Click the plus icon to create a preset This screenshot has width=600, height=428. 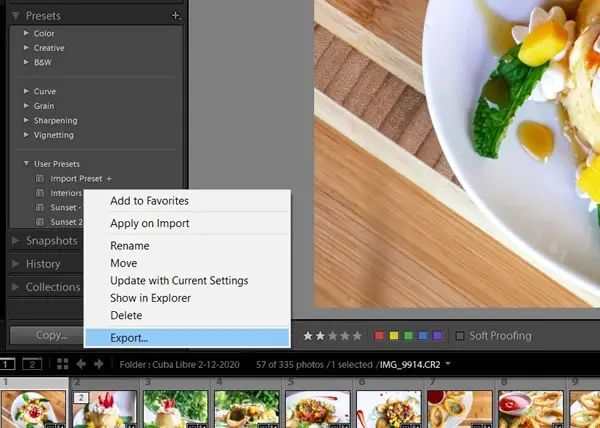point(176,16)
